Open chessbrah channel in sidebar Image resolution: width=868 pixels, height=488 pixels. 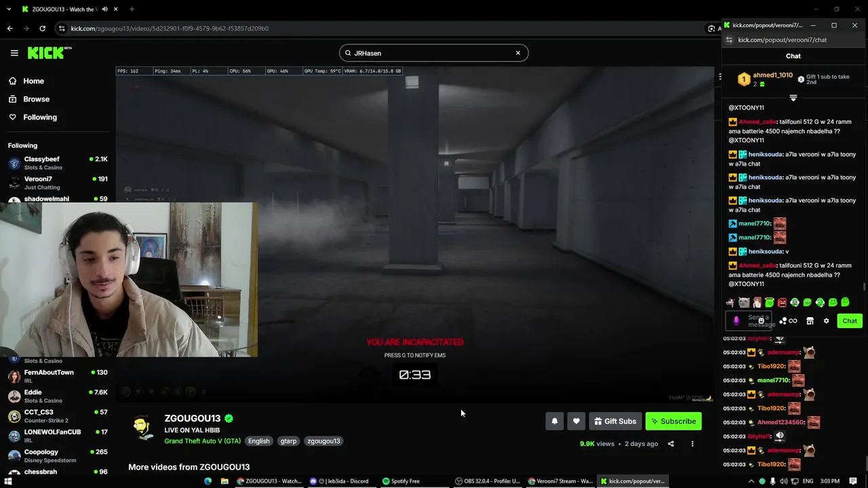[x=57, y=472]
